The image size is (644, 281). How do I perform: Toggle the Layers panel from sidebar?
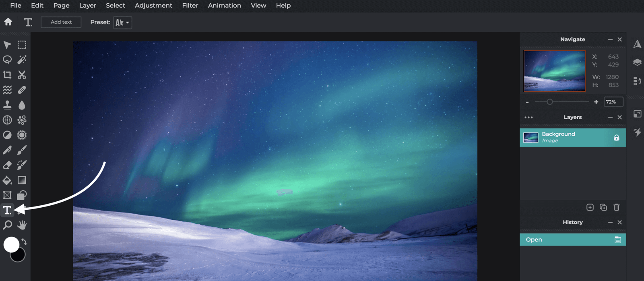coord(637,62)
